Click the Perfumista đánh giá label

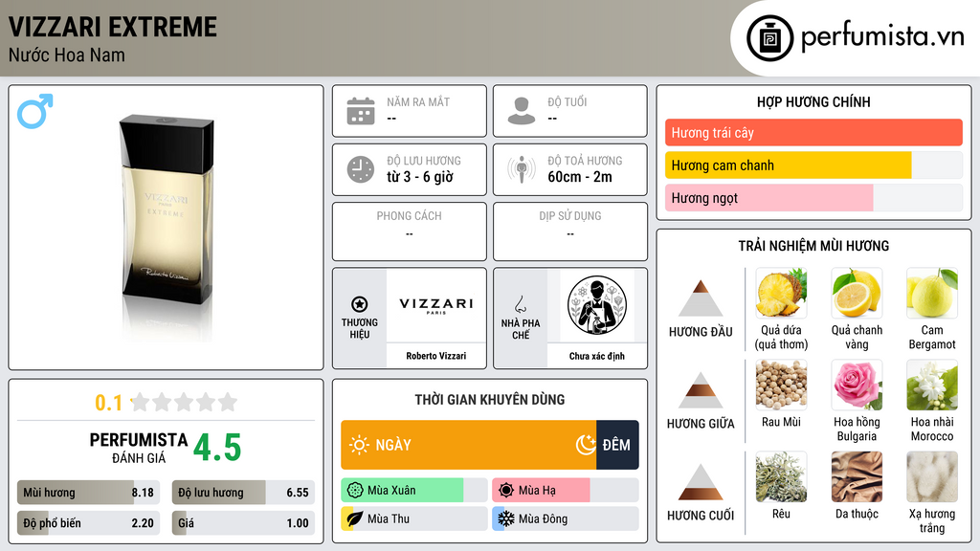139,448
